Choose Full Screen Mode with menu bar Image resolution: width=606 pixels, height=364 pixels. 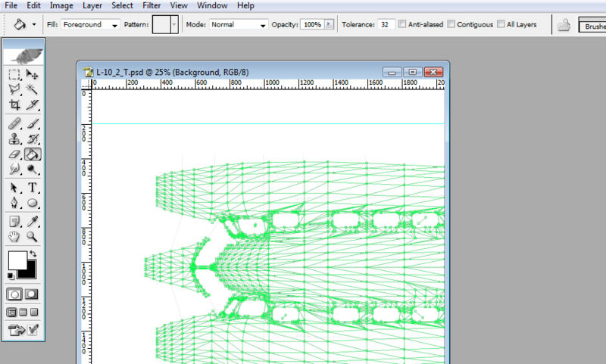pyautogui.click(x=23, y=313)
